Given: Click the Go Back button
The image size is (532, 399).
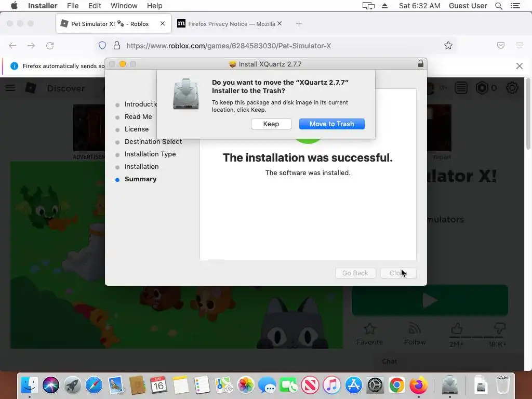Looking at the screenshot, I should [355, 273].
